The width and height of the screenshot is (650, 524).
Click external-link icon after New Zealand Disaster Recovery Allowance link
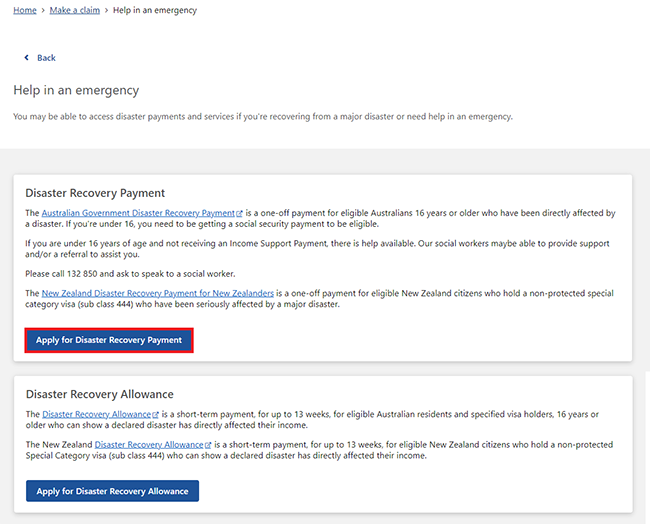tap(207, 445)
